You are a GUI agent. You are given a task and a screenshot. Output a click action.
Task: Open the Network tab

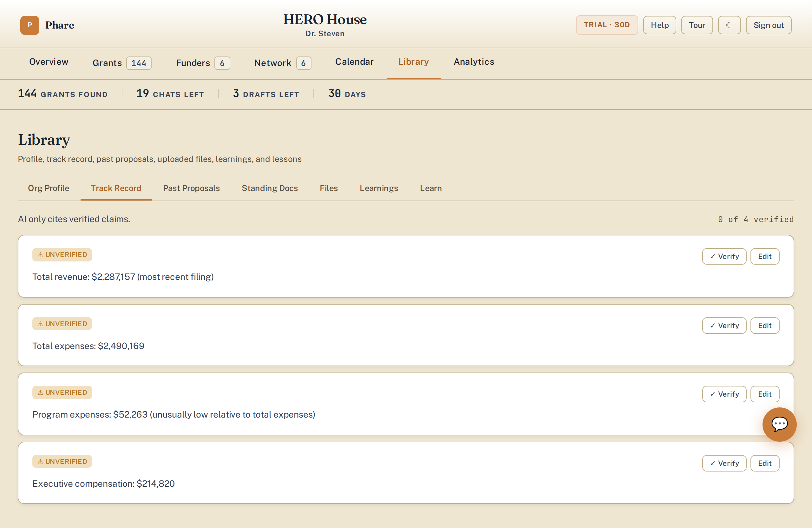click(x=283, y=63)
